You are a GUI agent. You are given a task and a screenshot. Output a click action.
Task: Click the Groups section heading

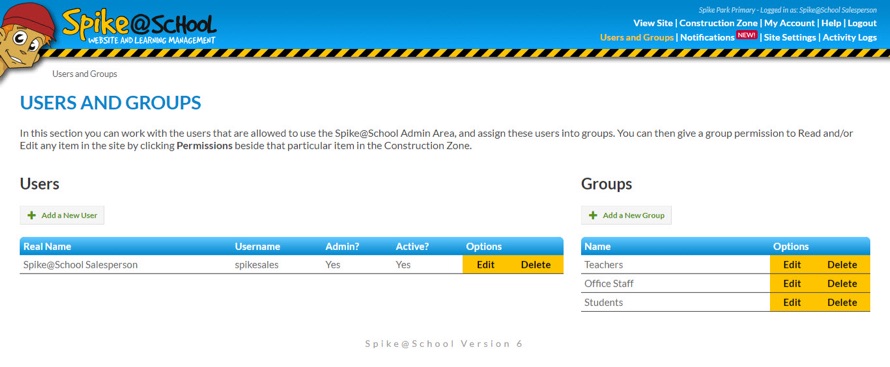click(x=607, y=184)
